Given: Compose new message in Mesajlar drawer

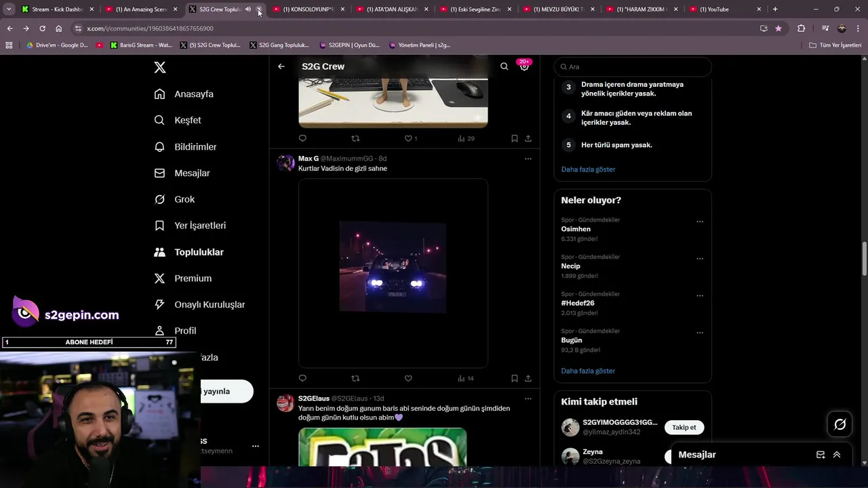Looking at the screenshot, I should (821, 455).
